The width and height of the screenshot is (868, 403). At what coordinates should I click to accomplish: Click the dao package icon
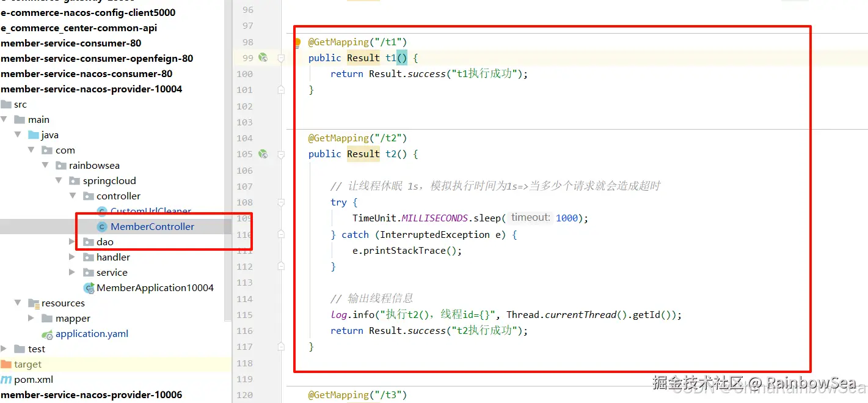89,242
